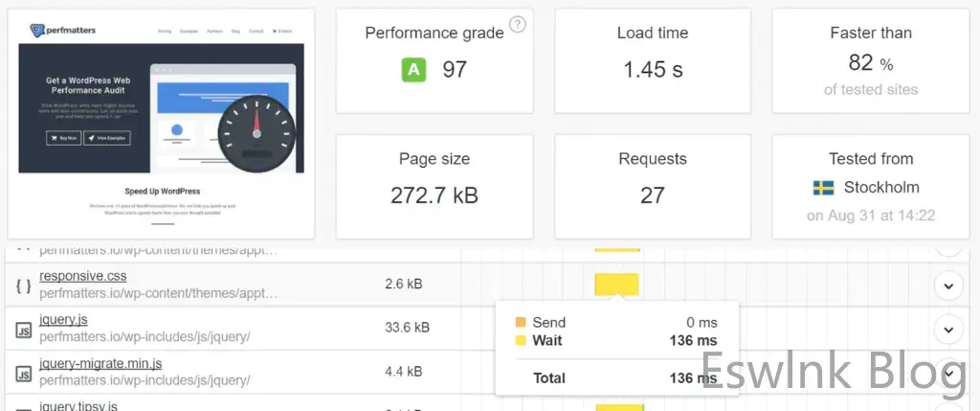Click the JS file icon beside jquery-migrate.min.js
980x411 pixels.
[22, 373]
